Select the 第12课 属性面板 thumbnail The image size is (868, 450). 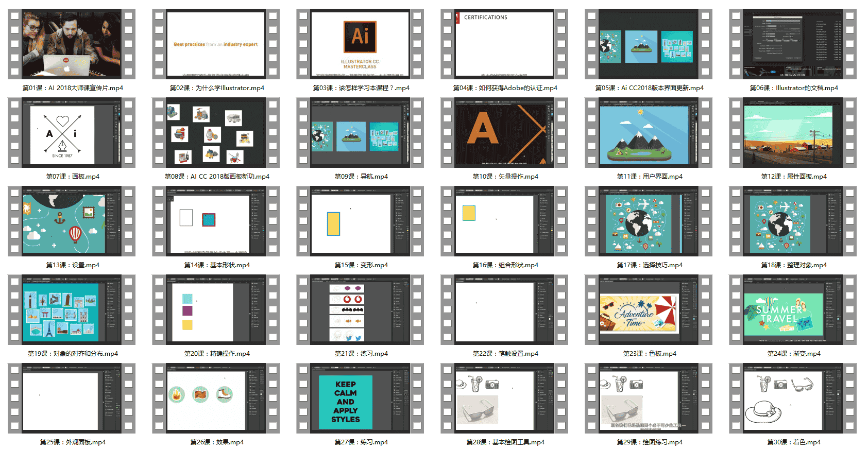point(793,132)
